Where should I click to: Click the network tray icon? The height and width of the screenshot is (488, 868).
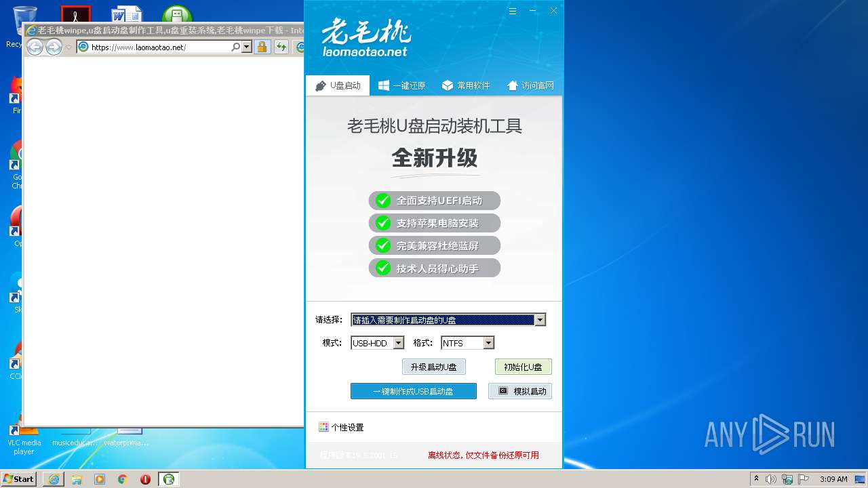(787, 479)
